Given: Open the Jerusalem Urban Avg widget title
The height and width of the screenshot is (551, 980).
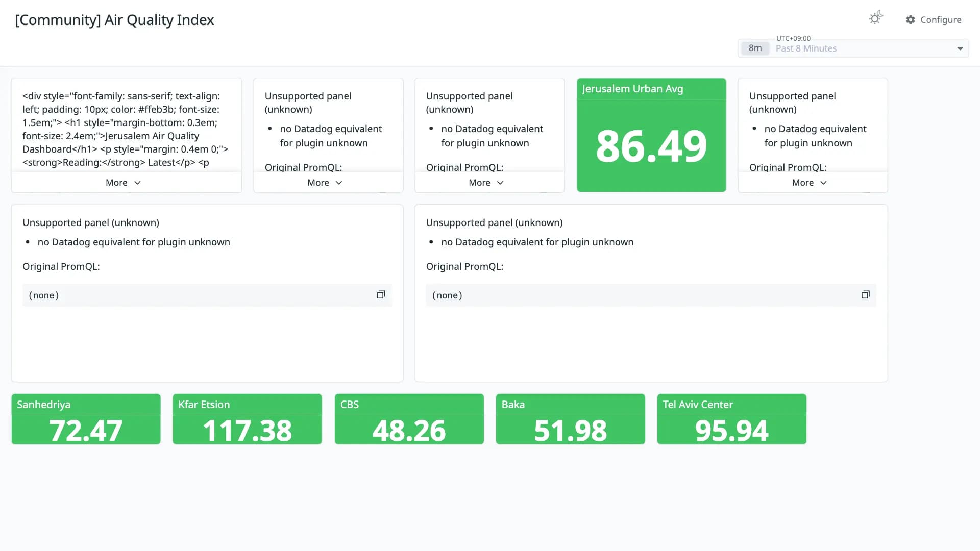Looking at the screenshot, I should point(632,89).
